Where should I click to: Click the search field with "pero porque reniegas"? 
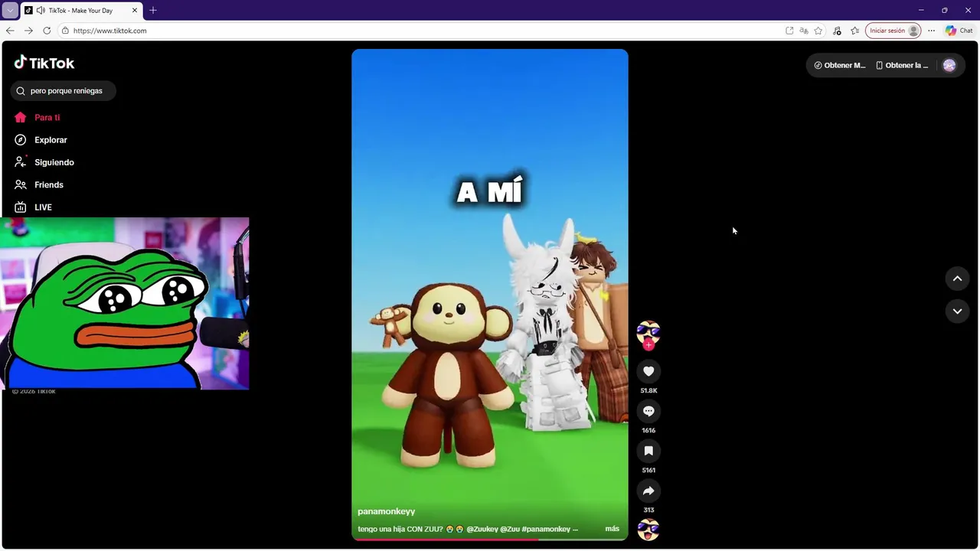[64, 91]
